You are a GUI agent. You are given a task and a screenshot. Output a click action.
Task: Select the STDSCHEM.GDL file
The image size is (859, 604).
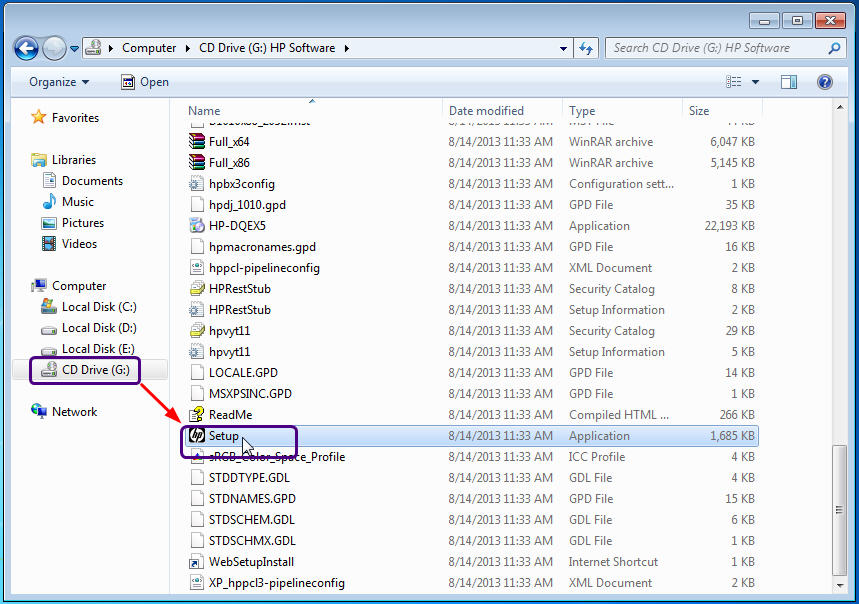[x=251, y=520]
